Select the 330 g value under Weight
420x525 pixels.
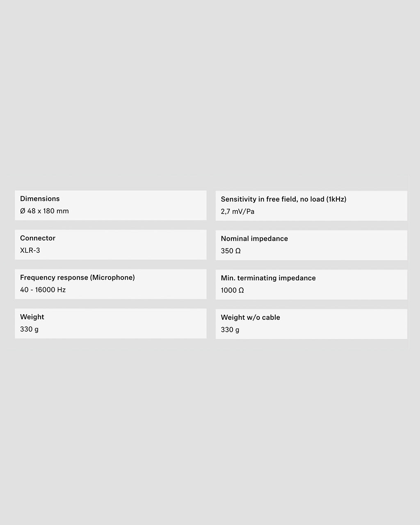click(x=29, y=329)
